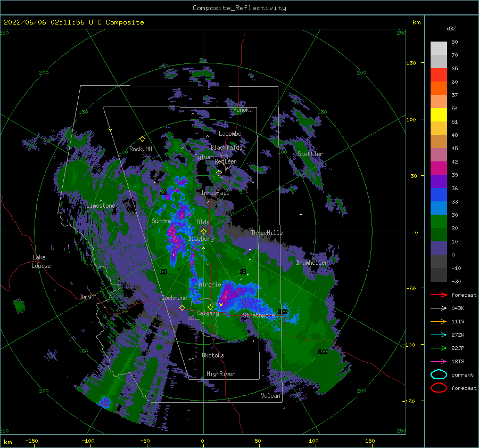479x448 pixels.
Task: Click the purple 36-39 dBZ swatch
Action: pyautogui.click(x=439, y=182)
